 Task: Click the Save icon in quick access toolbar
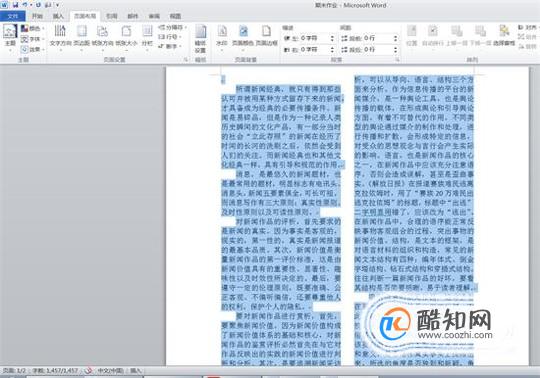click(15, 5)
